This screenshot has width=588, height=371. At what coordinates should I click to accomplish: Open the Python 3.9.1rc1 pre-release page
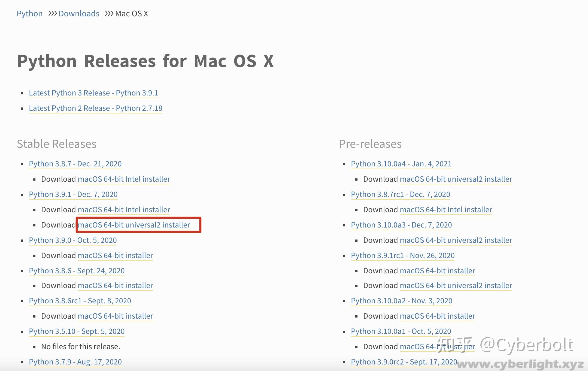[x=402, y=255]
